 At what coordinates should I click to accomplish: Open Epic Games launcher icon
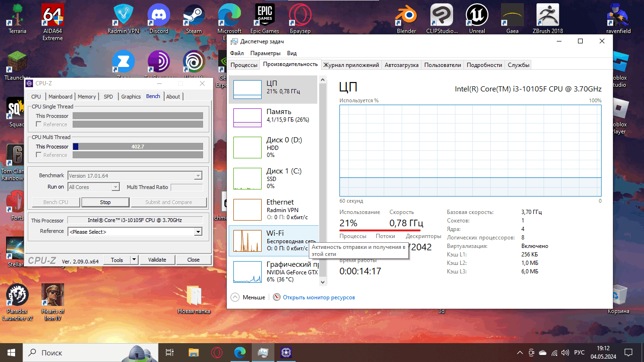264,19
